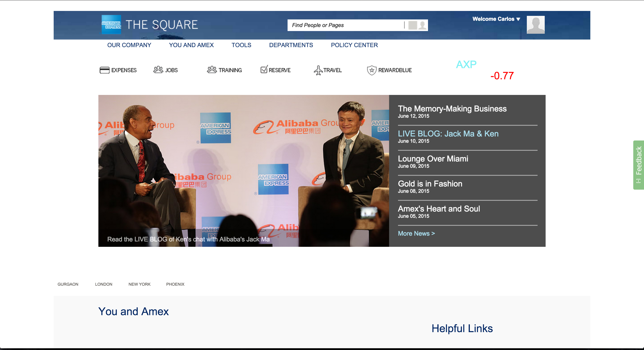Click the Find People or Pages field
The image size is (644, 350).
click(x=346, y=25)
